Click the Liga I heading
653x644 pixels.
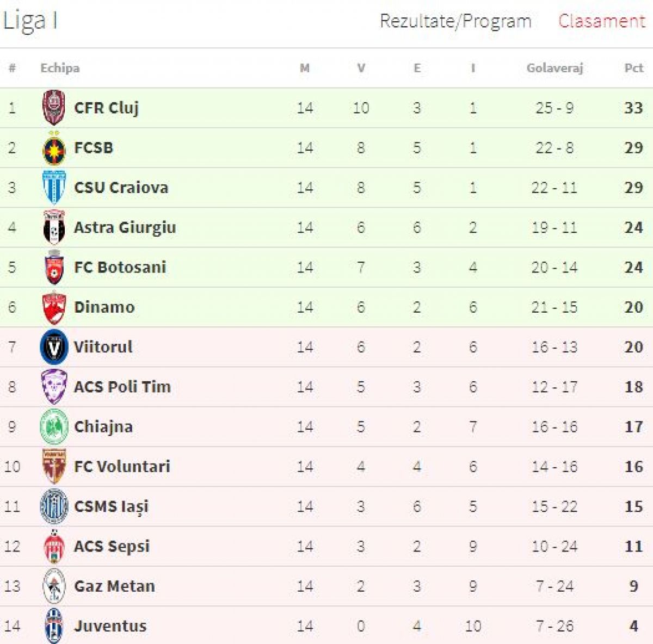coord(30,21)
